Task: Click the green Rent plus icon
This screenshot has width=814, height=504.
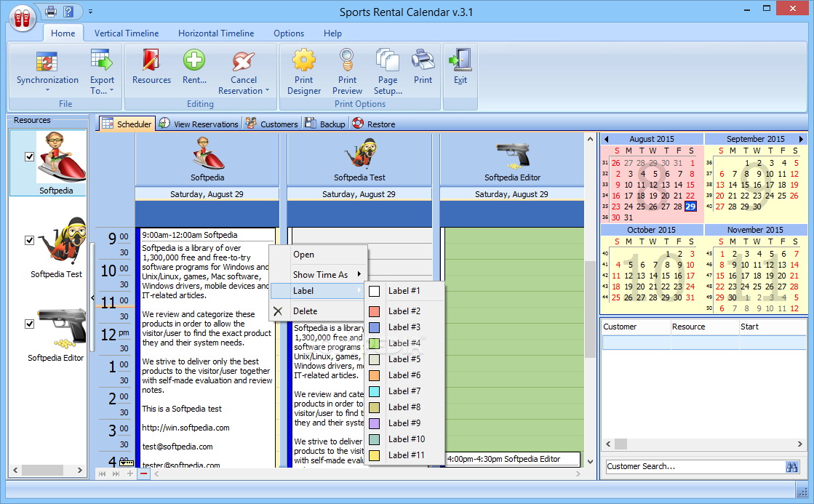Action: (194, 60)
